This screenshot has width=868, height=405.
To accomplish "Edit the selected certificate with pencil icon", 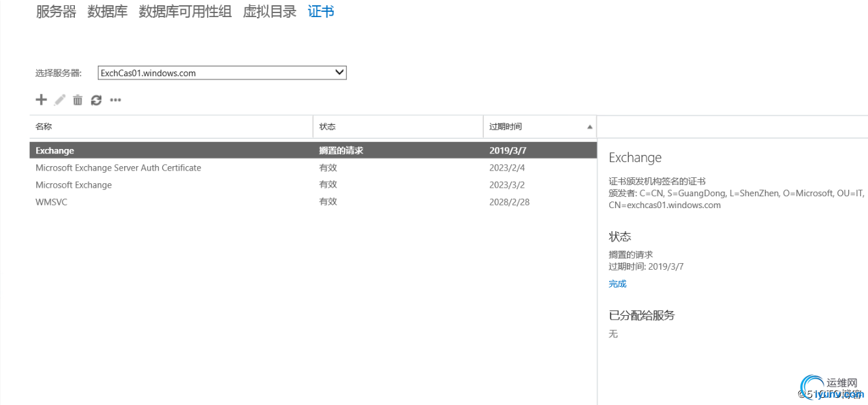I will (x=60, y=100).
